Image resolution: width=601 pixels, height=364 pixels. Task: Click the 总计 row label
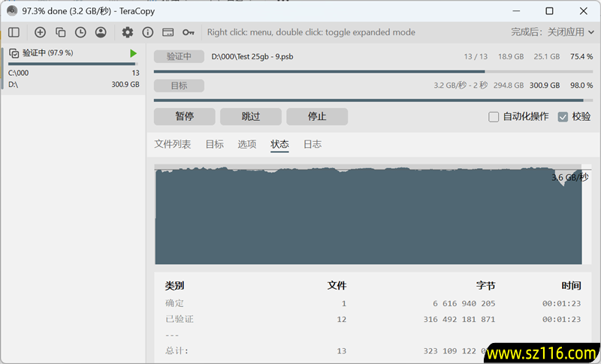(177, 350)
